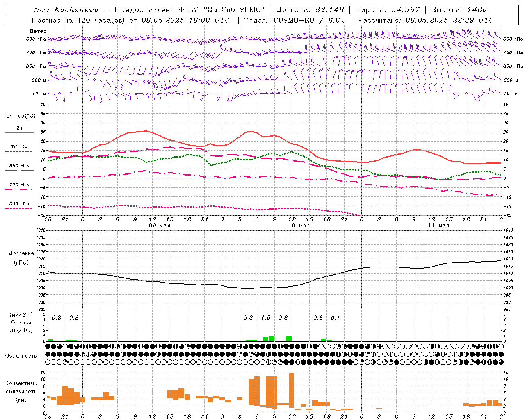The height and width of the screenshot is (420, 525).
Task: Click the 1040 value on left pressure axis
Action: click(40, 231)
